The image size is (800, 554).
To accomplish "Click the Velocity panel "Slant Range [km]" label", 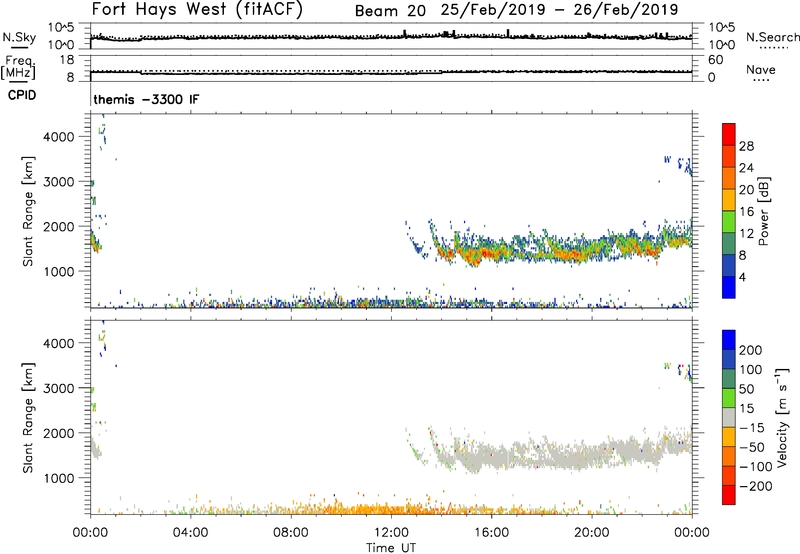I will click(28, 417).
